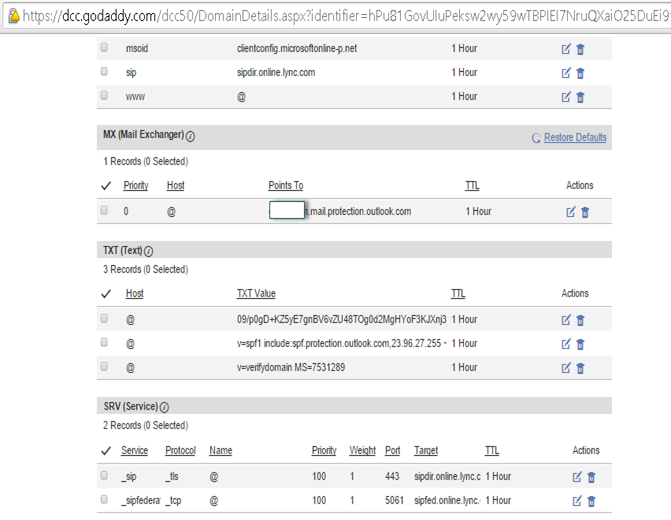The image size is (671, 520).
Task: Delete the www CNAME record
Action: 580,97
